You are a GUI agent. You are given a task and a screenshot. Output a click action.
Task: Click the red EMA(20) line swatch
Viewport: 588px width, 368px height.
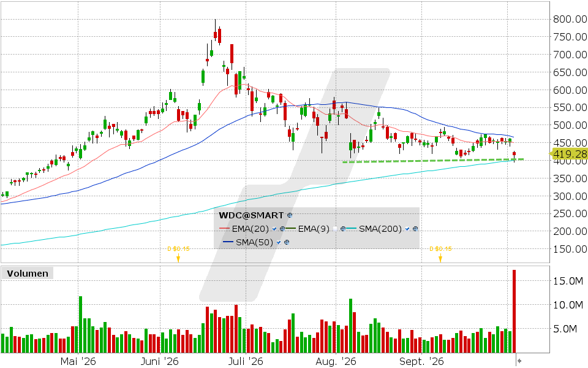tap(225, 229)
